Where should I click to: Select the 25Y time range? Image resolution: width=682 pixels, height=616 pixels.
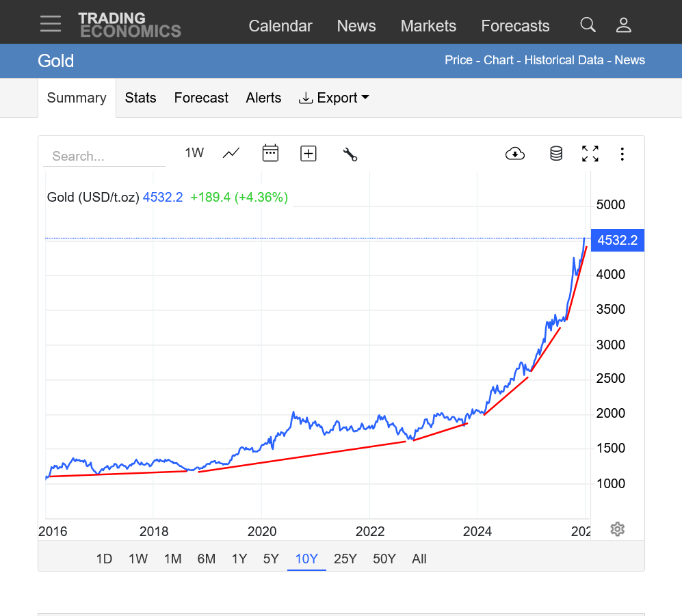point(345,559)
